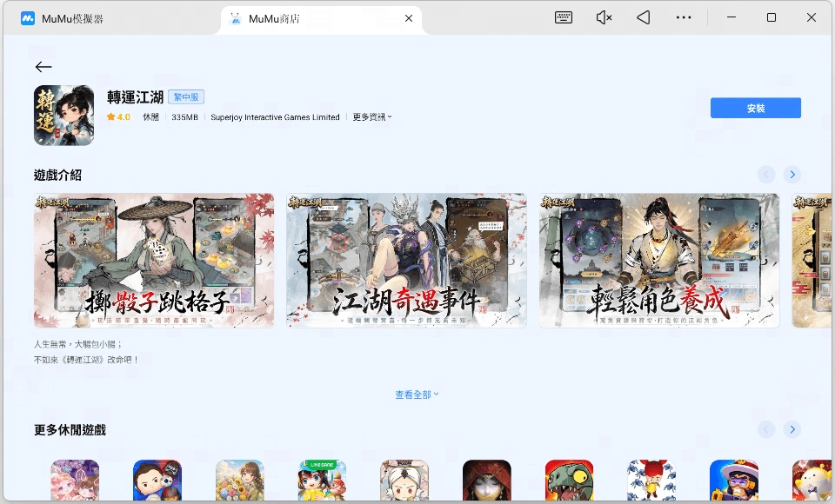The image size is (835, 504).
Task: Expand the 更多資訊 dropdown
Action: coord(372,117)
